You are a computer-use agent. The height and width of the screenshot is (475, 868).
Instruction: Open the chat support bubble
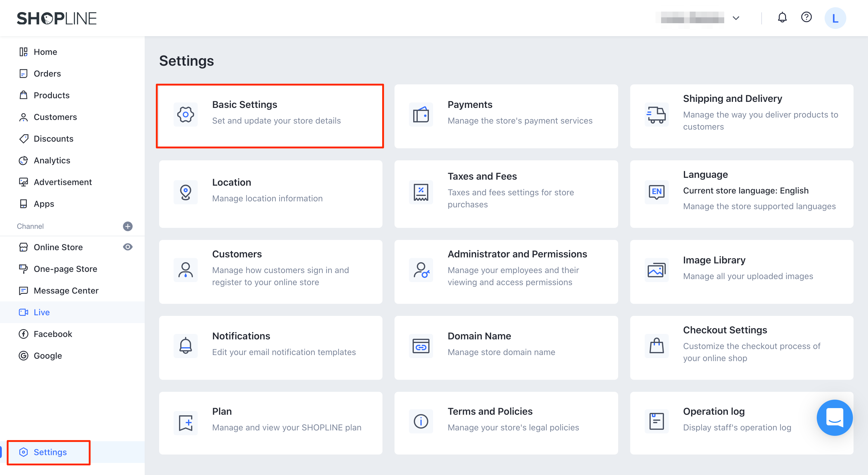tap(834, 417)
